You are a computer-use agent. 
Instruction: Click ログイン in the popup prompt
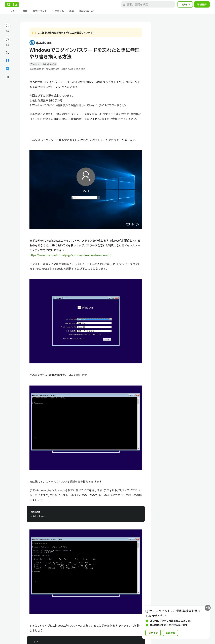(x=153, y=633)
